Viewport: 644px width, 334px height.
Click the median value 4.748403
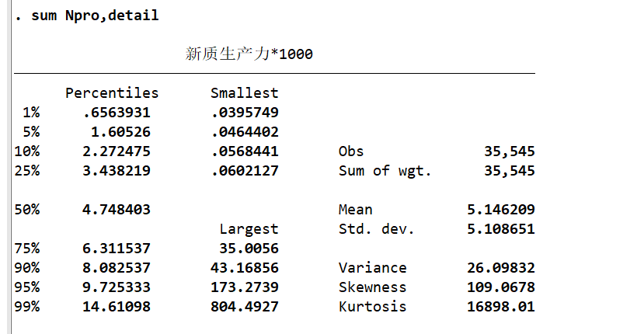pos(117,210)
